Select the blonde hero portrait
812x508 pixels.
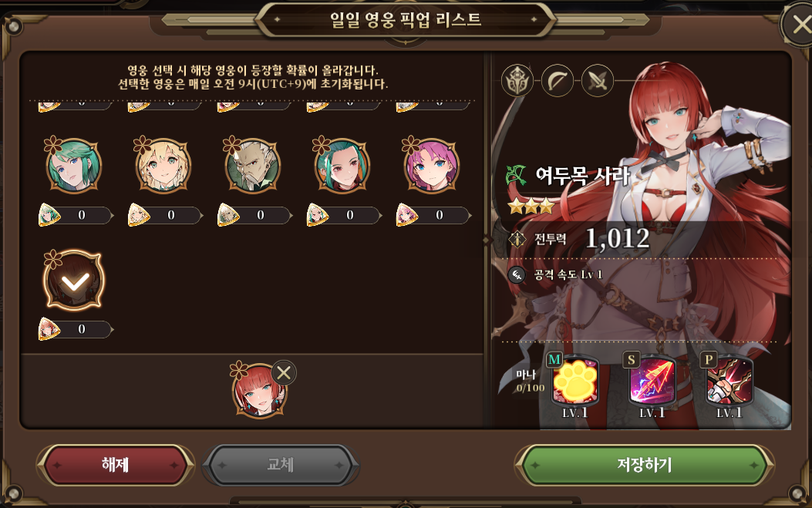click(163, 167)
